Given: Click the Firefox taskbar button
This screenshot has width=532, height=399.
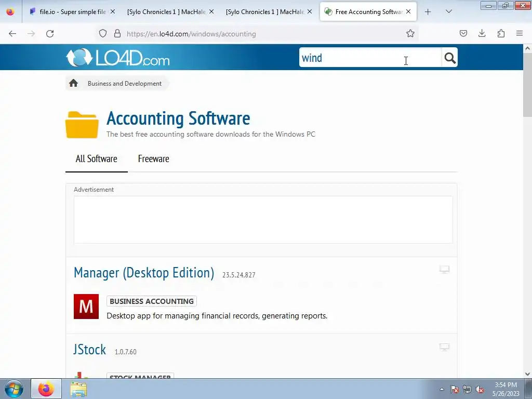Looking at the screenshot, I should click(46, 389).
